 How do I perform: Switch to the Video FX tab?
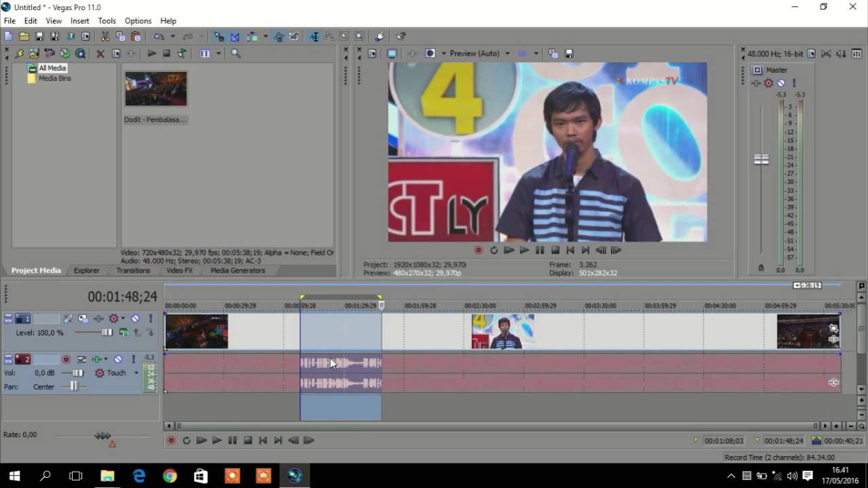click(180, 270)
